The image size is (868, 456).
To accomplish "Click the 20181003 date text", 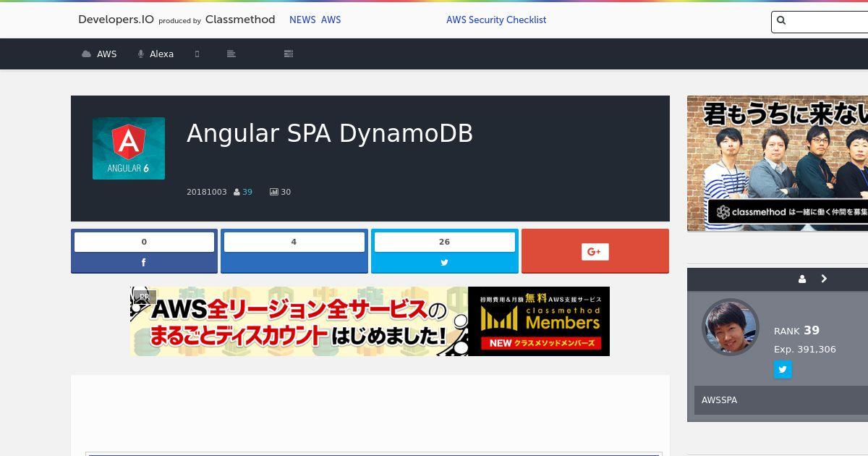I will (x=207, y=192).
